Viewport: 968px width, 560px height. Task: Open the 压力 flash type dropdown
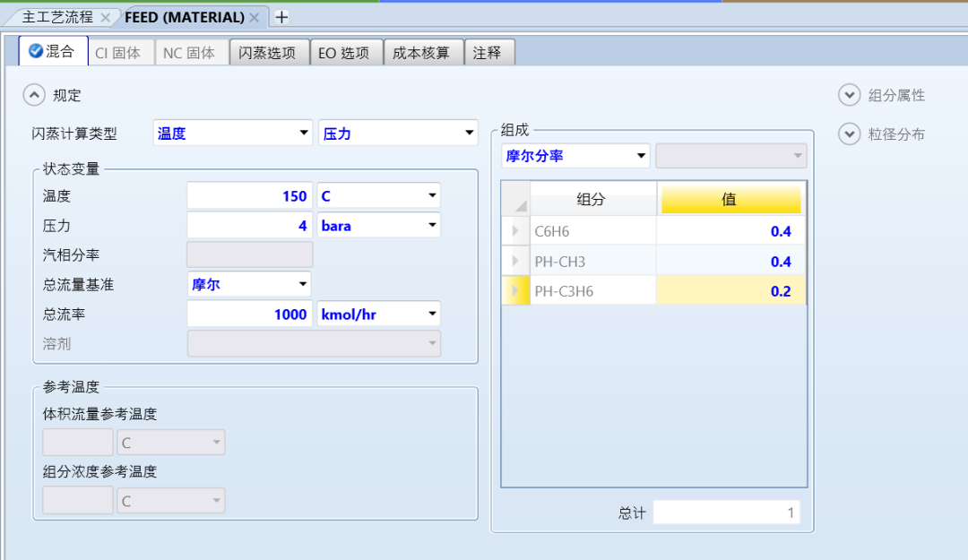click(x=398, y=134)
